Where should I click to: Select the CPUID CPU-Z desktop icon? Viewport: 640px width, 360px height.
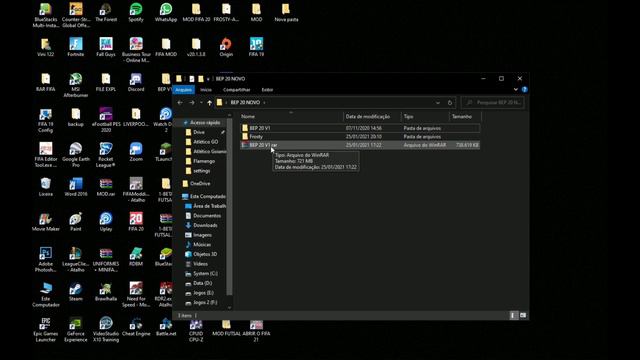click(196, 331)
